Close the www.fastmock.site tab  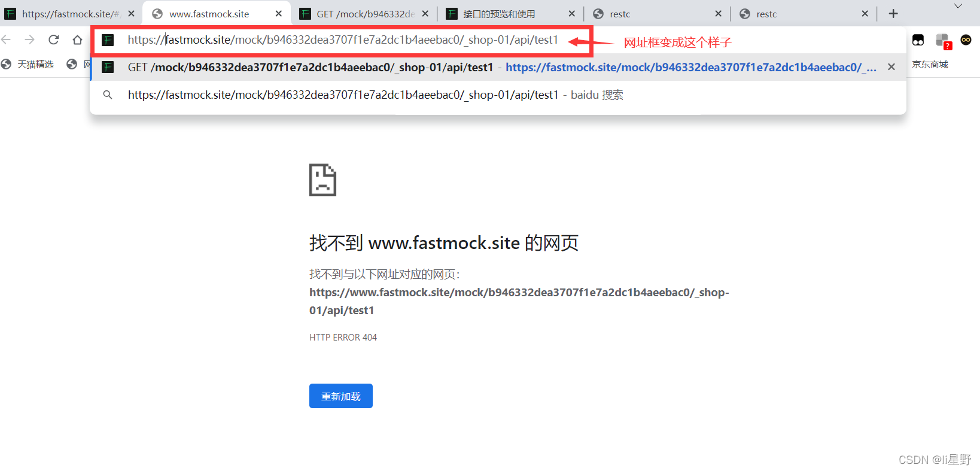(x=279, y=14)
